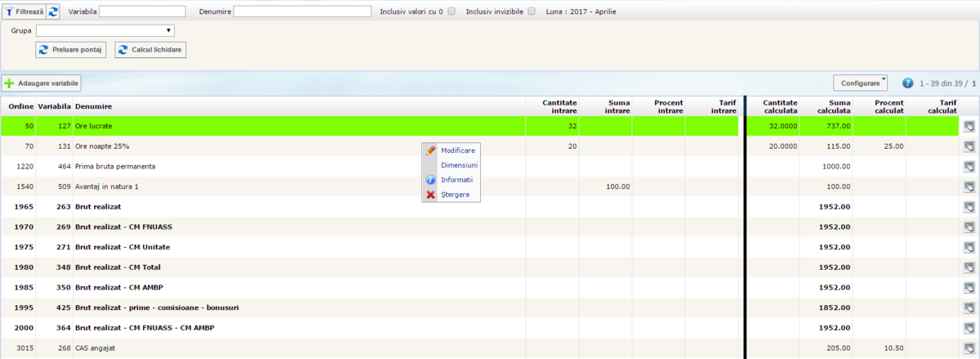Image resolution: width=980 pixels, height=359 pixels.
Task: Choose Modificare from the context menu
Action: click(457, 150)
